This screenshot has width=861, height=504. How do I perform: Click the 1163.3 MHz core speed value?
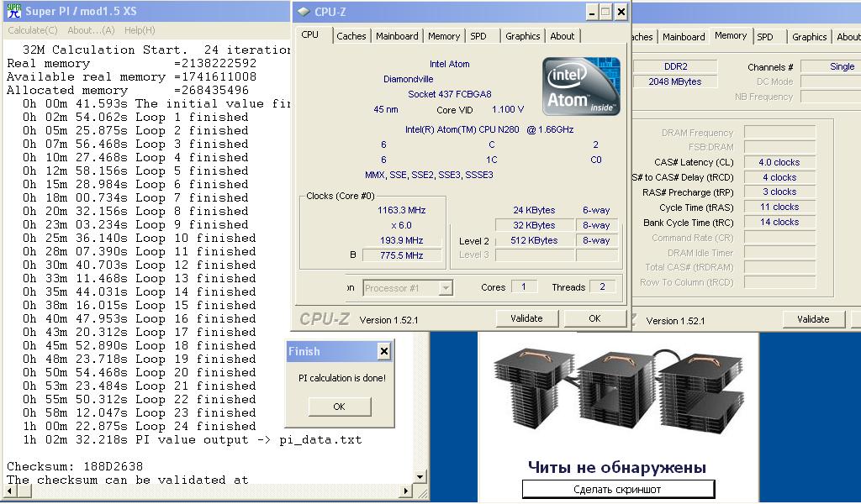[x=401, y=210]
